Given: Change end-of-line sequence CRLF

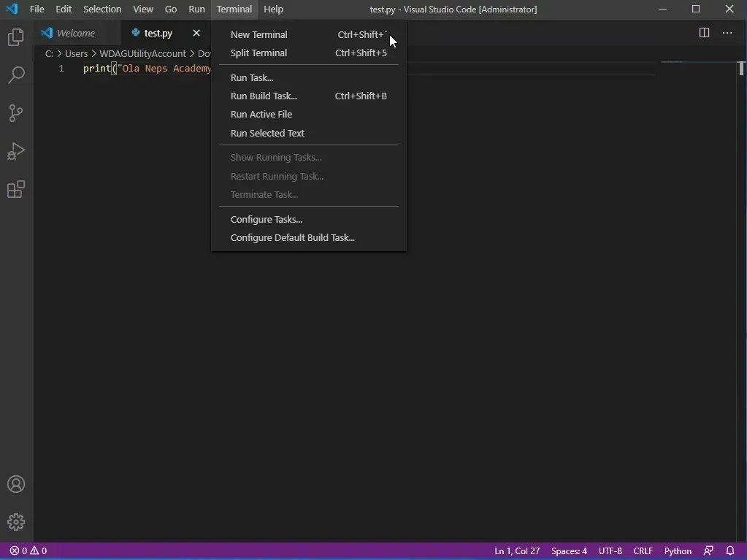Looking at the screenshot, I should coord(643,551).
